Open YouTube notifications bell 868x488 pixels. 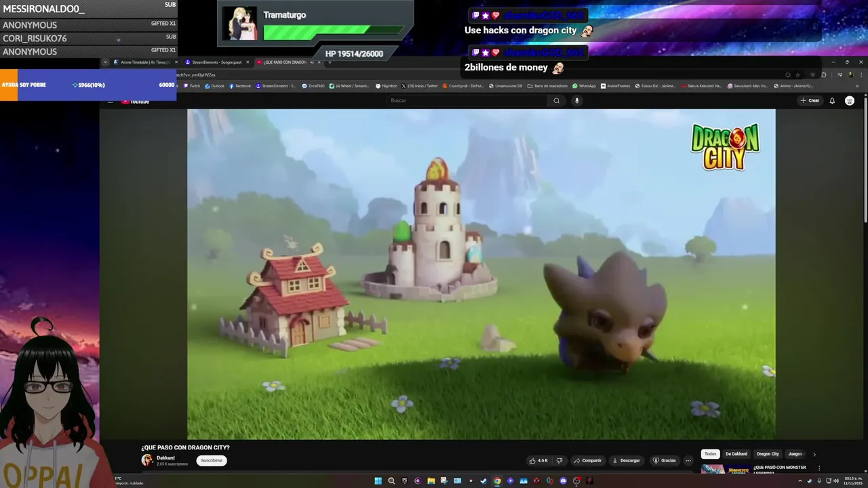(x=832, y=100)
